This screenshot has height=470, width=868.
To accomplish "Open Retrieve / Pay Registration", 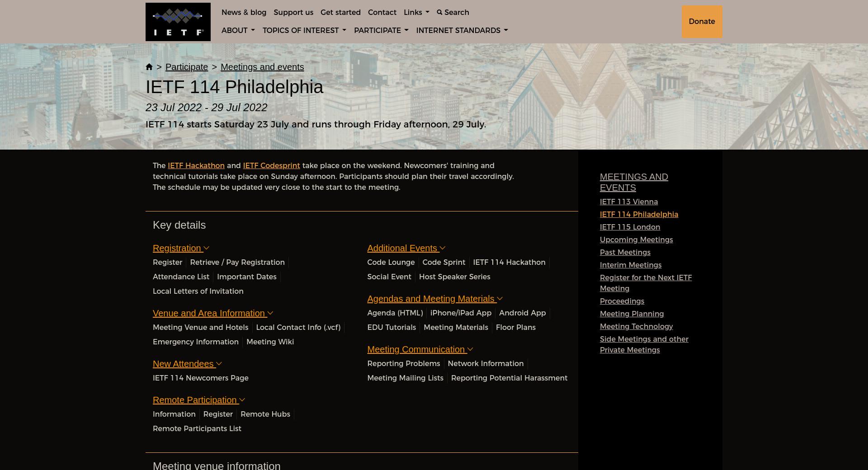I will click(x=237, y=262).
